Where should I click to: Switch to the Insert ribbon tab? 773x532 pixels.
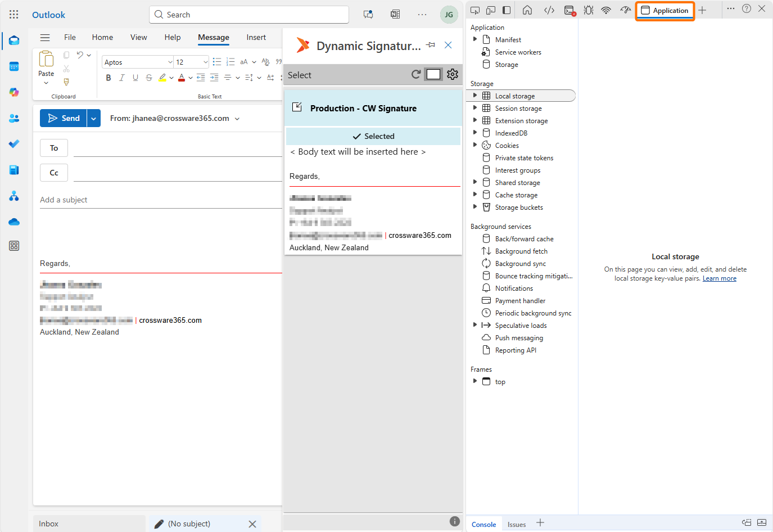256,37
